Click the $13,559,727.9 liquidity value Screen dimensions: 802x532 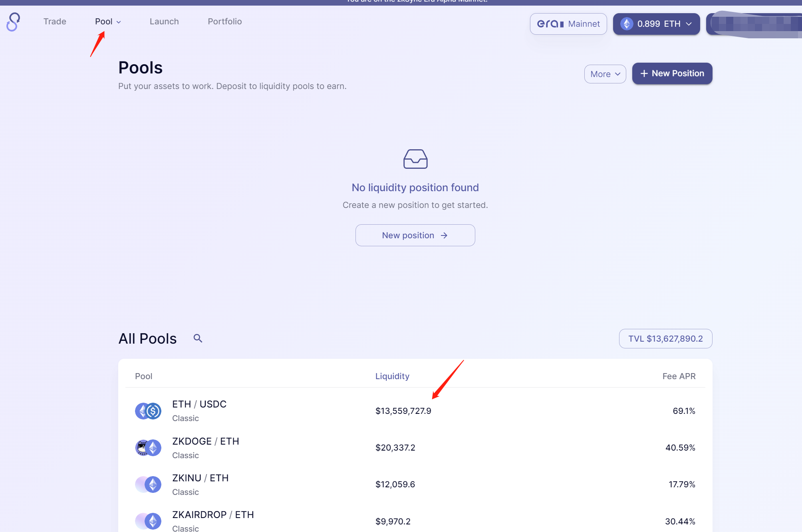pyautogui.click(x=403, y=411)
